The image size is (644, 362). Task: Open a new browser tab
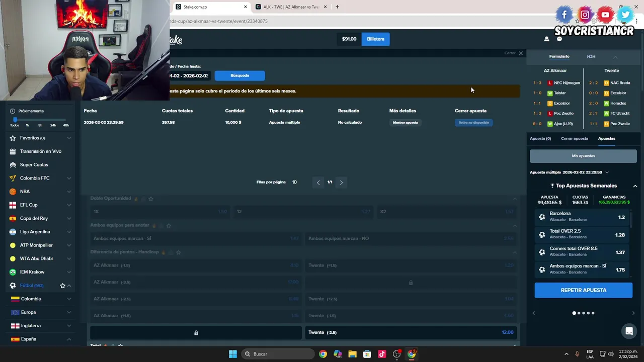pos(337,7)
